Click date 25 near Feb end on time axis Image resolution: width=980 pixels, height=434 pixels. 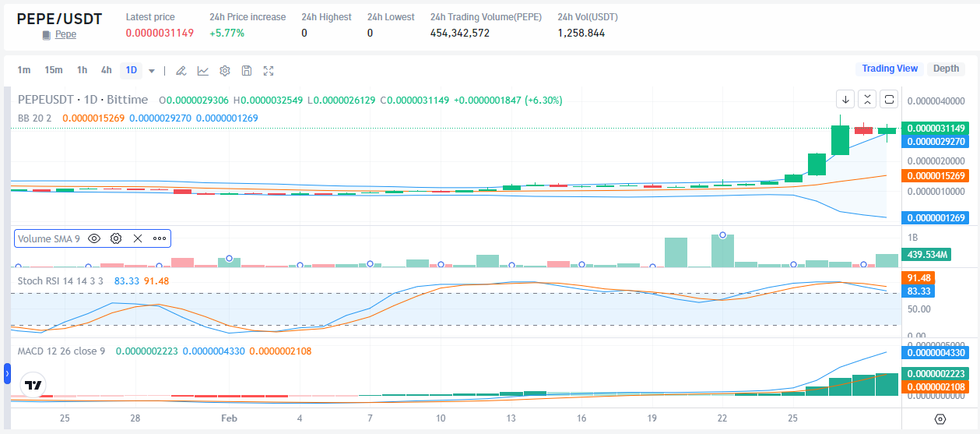tap(792, 418)
